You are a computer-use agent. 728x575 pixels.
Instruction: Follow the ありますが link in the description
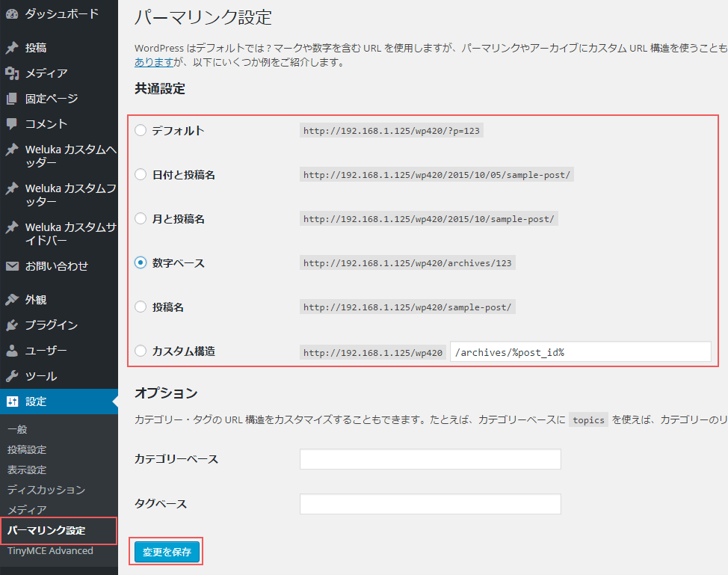coord(154,62)
